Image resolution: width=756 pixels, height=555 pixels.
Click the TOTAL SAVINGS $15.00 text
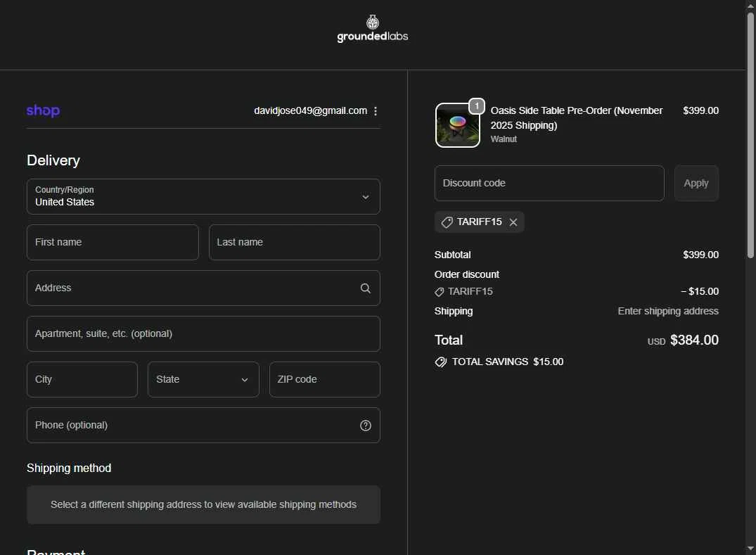[507, 362]
